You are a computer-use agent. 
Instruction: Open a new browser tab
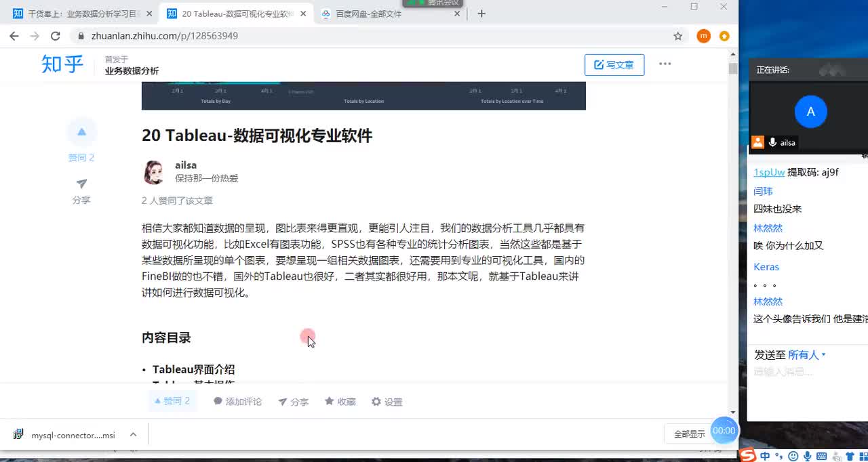(x=481, y=14)
